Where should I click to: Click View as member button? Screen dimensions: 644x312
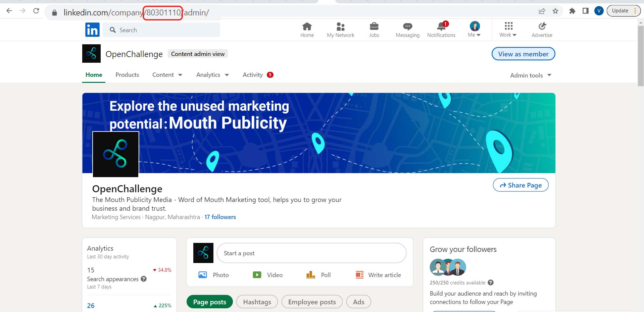[x=523, y=54]
